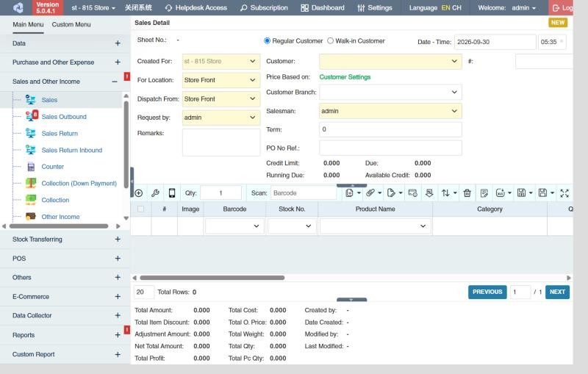Open Helpdesk Access in top bar
Image resolution: width=588 pixels, height=374 pixels.
click(196, 7)
